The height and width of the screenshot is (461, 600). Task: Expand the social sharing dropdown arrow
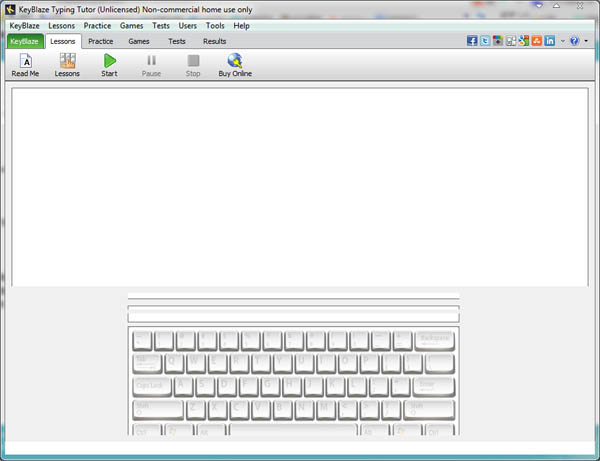(562, 41)
